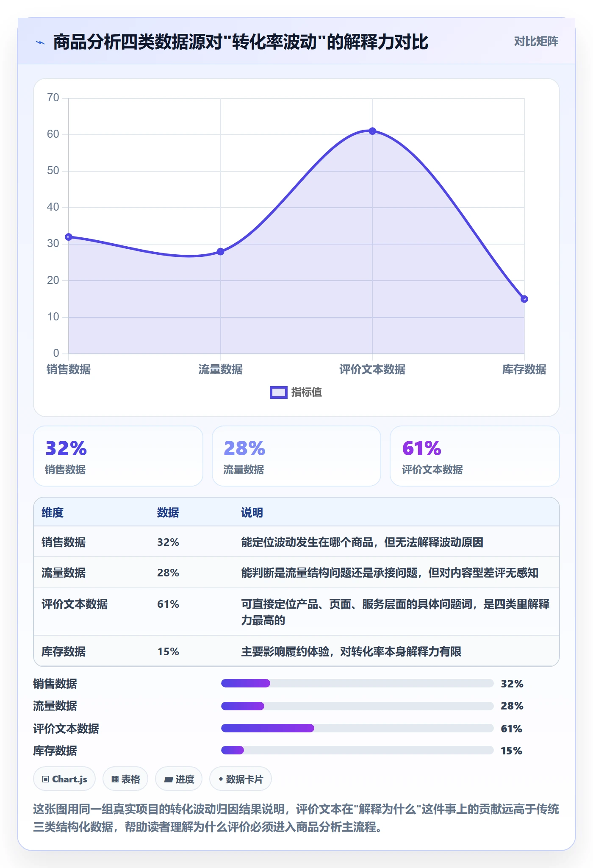Click the 流量数据 row description about 承接问题
Image resolution: width=593 pixels, height=868 pixels.
click(x=390, y=573)
